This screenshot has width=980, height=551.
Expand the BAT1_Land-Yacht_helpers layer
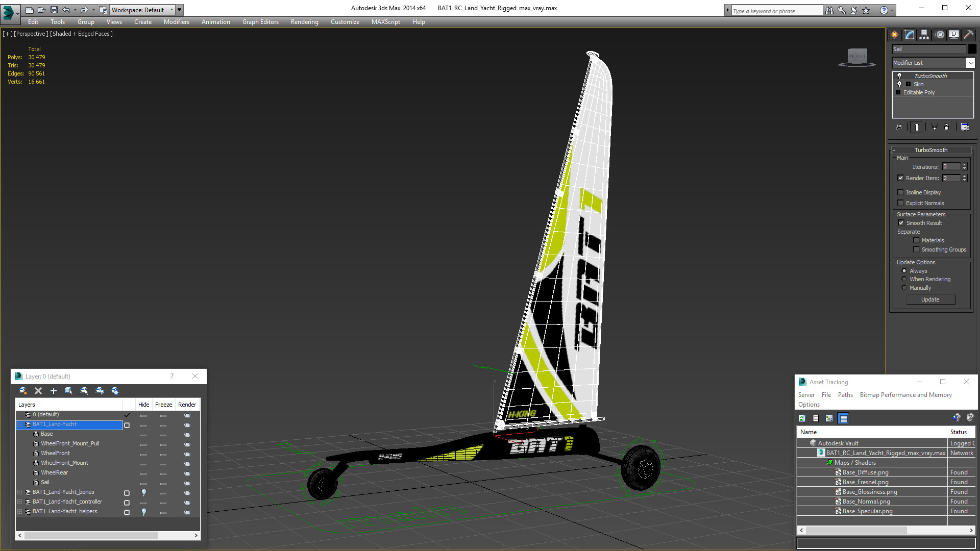(x=20, y=512)
